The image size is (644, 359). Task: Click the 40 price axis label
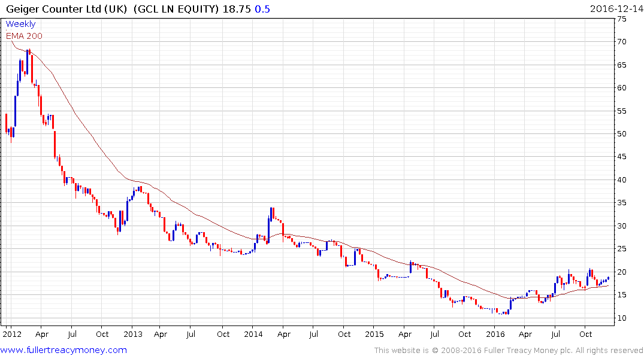coord(622,180)
